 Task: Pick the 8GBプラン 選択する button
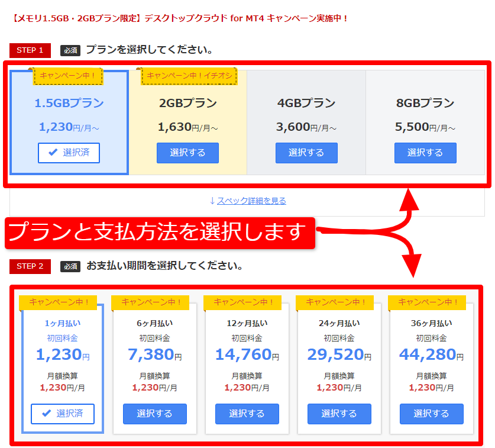[425, 153]
